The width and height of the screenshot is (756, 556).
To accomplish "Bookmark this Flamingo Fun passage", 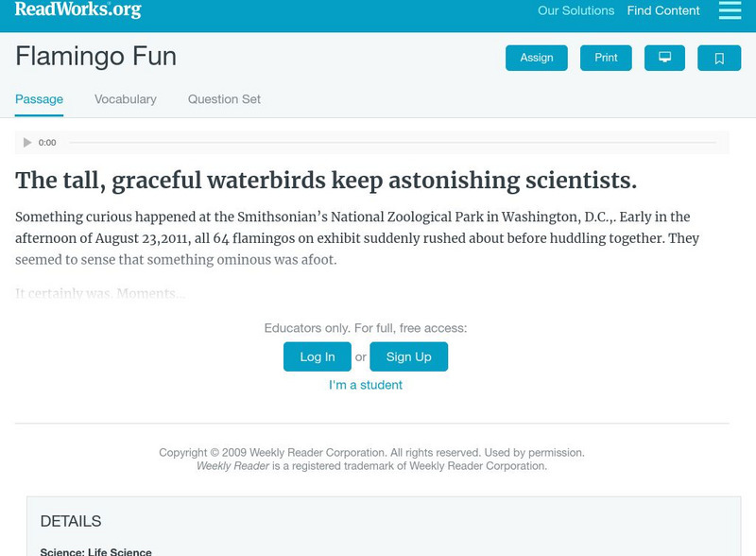I will point(719,58).
